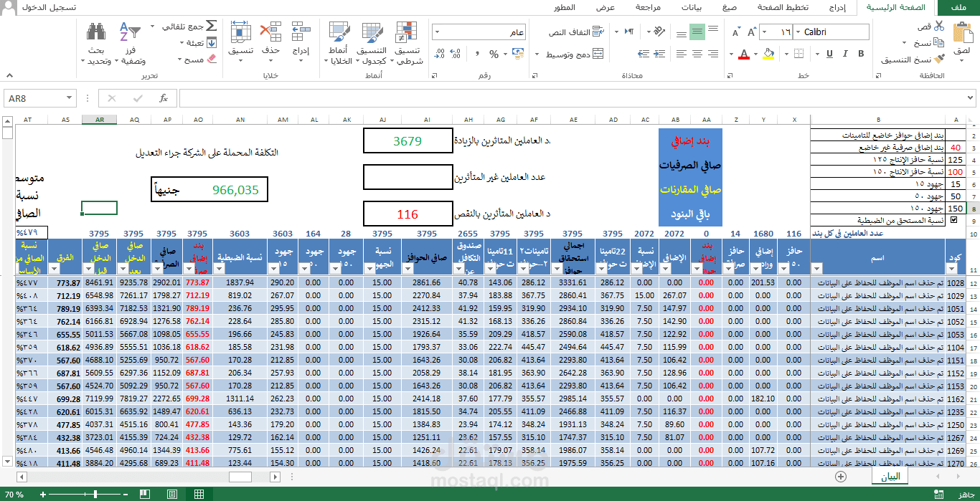This screenshot has height=501, width=980.
Task: Toggle bold formatting with the B icon
Action: [861, 53]
